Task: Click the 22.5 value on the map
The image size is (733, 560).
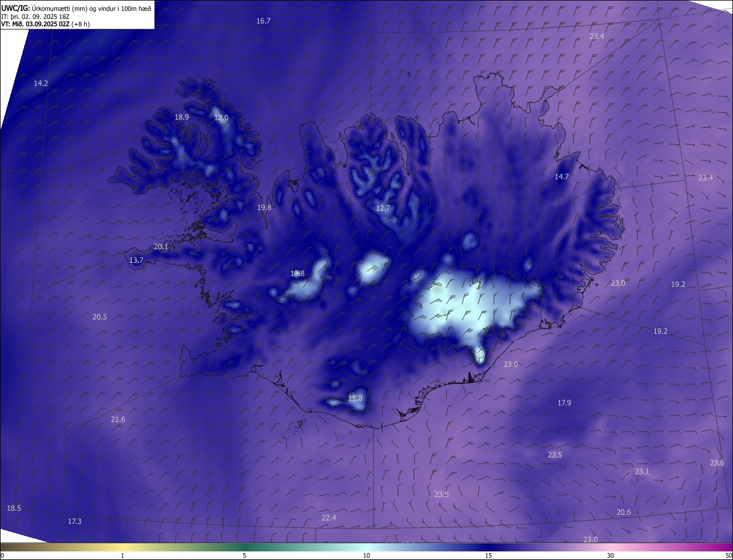Action: tap(555, 455)
